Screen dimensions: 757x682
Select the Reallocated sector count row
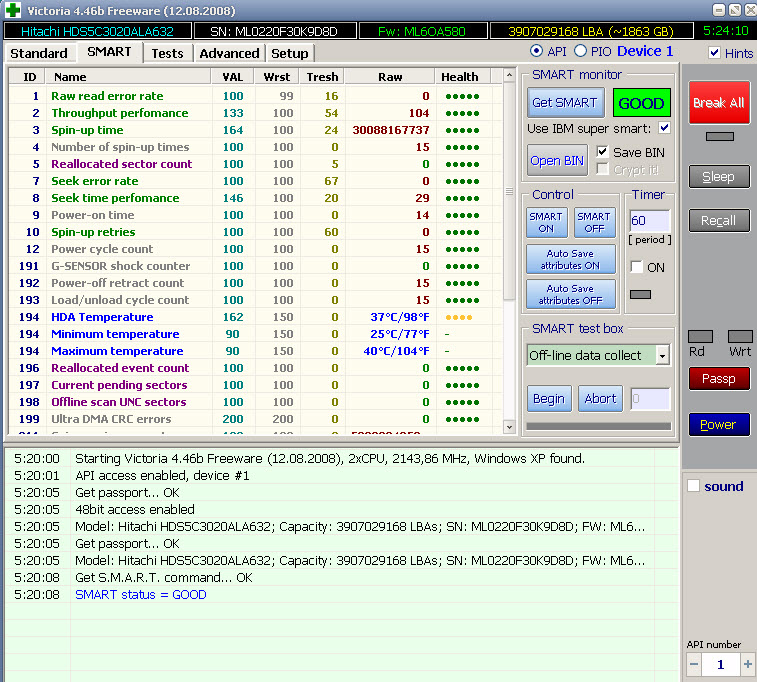coord(256,164)
